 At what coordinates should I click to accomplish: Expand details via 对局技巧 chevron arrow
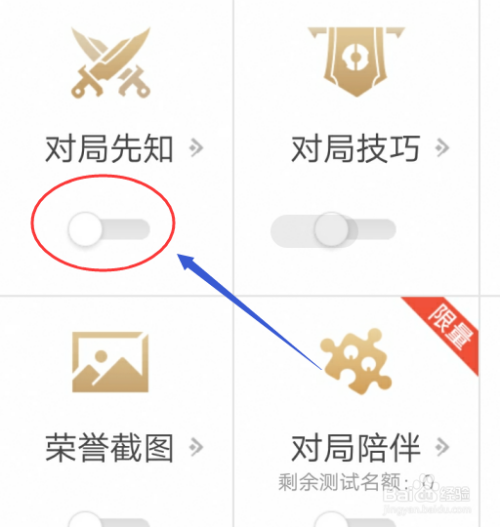coord(442,148)
